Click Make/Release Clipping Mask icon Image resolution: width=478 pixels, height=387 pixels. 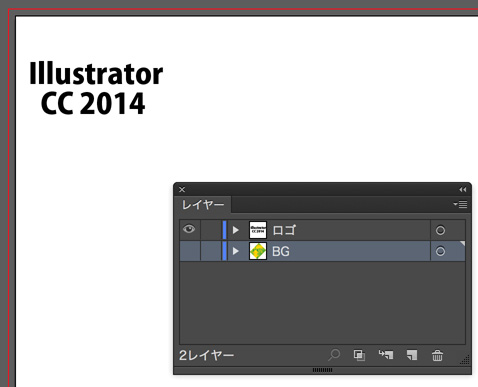(x=359, y=355)
